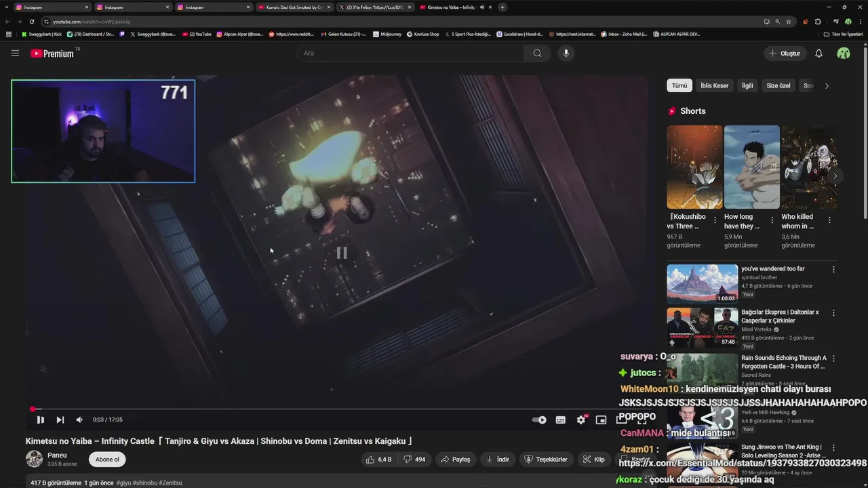Open the browser apps grid icon
This screenshot has height=488, width=868.
click(8, 34)
